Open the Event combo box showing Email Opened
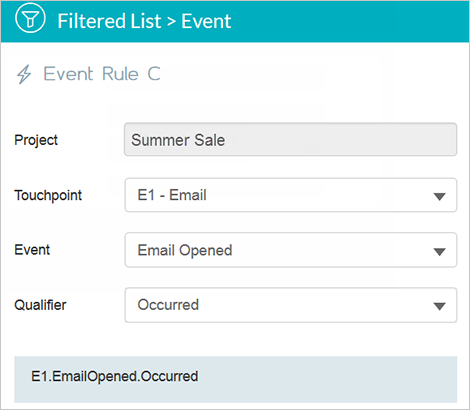The width and height of the screenshot is (470, 410). [x=291, y=250]
